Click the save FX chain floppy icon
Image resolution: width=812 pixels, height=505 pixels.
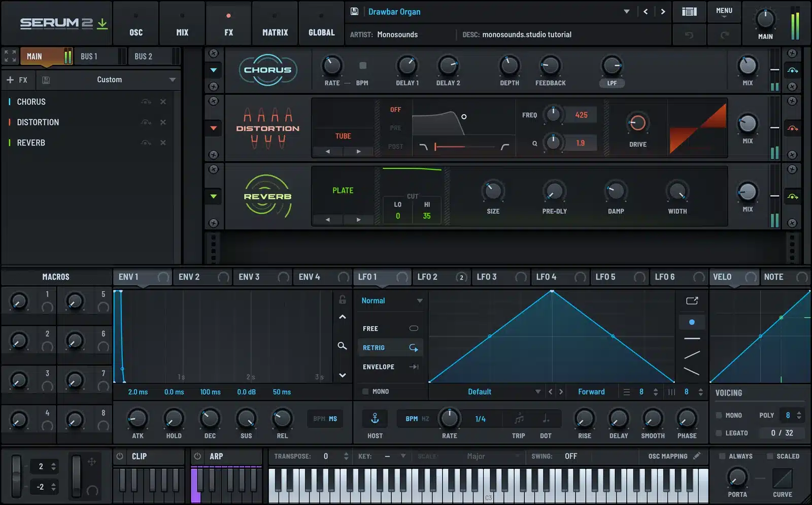pos(46,80)
